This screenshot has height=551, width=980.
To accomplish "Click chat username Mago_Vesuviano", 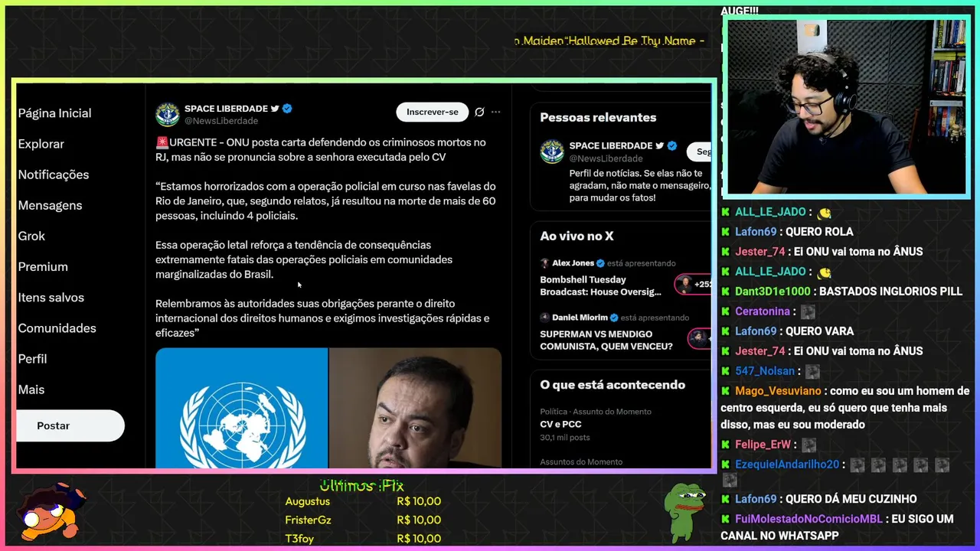I will click(x=778, y=391).
